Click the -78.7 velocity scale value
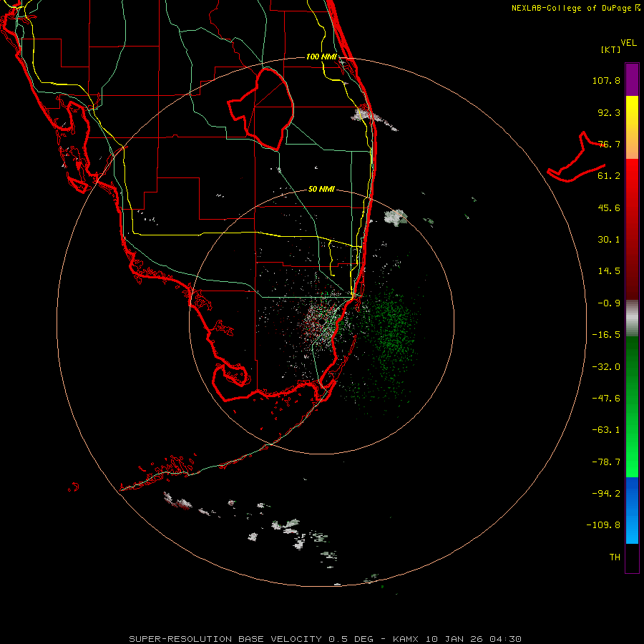This screenshot has width=644, height=644. point(606,462)
